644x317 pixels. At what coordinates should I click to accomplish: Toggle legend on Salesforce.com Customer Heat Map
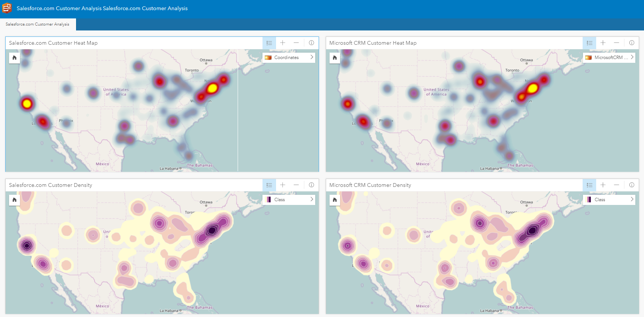[x=269, y=43]
